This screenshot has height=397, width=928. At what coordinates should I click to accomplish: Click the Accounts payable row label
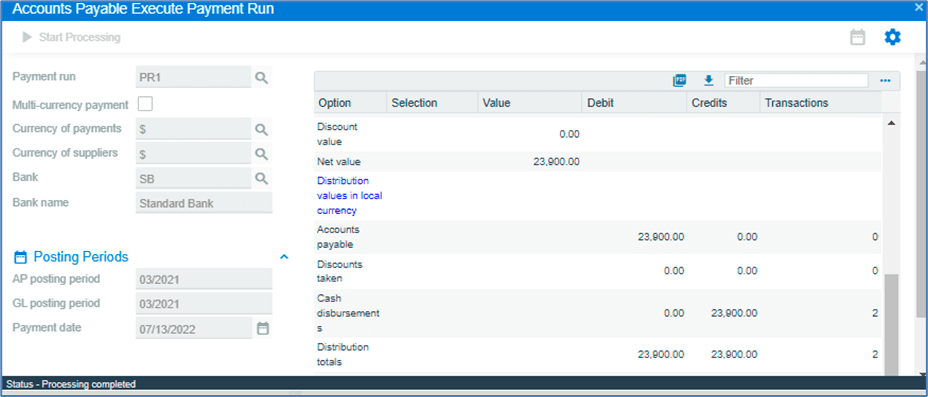click(339, 237)
